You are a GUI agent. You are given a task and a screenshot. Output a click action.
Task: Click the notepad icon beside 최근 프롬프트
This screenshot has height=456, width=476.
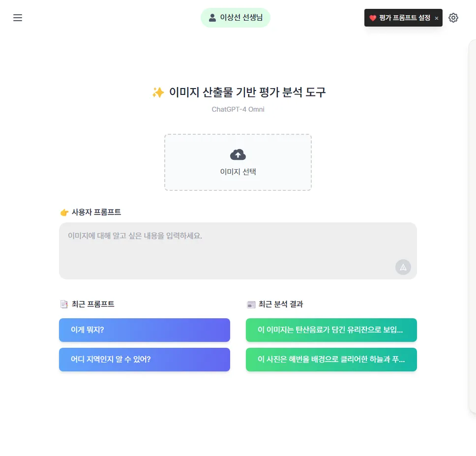[64, 304]
